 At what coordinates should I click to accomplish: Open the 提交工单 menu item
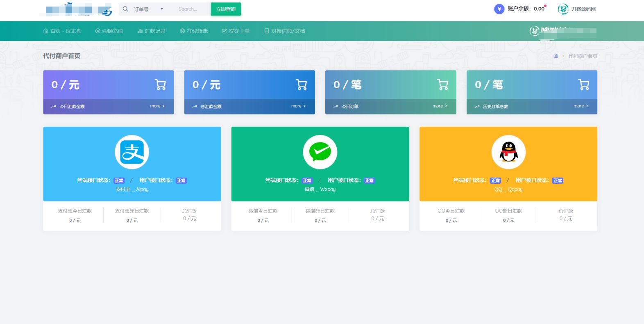click(236, 31)
